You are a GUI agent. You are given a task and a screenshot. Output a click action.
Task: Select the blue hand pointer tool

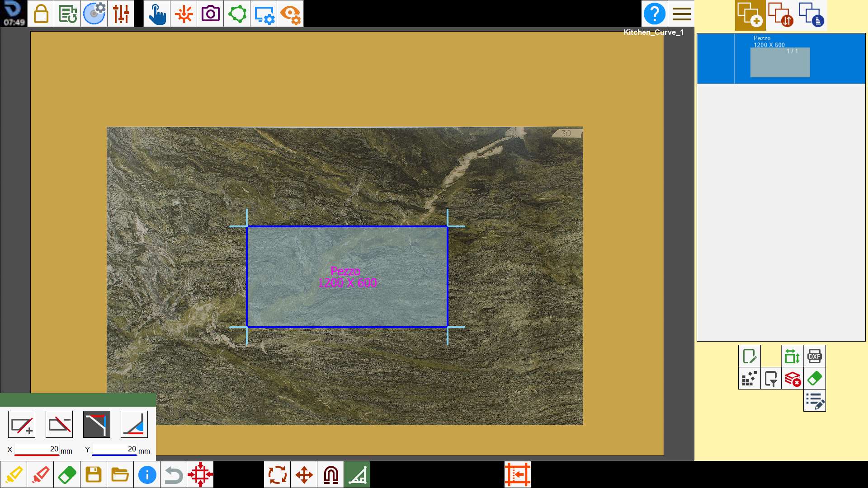pos(157,14)
